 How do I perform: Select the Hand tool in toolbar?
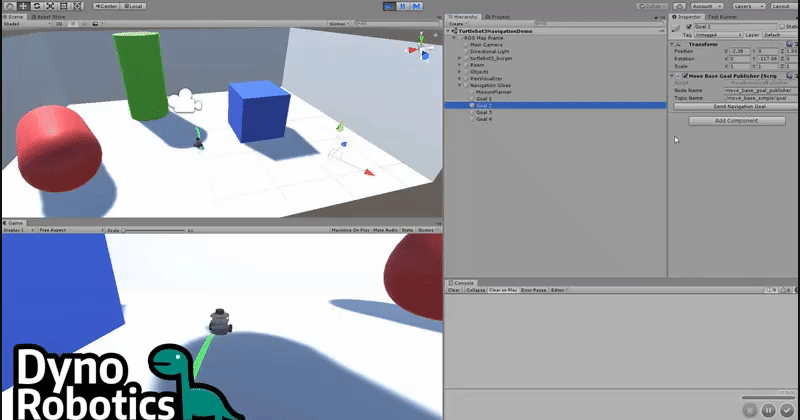7,6
